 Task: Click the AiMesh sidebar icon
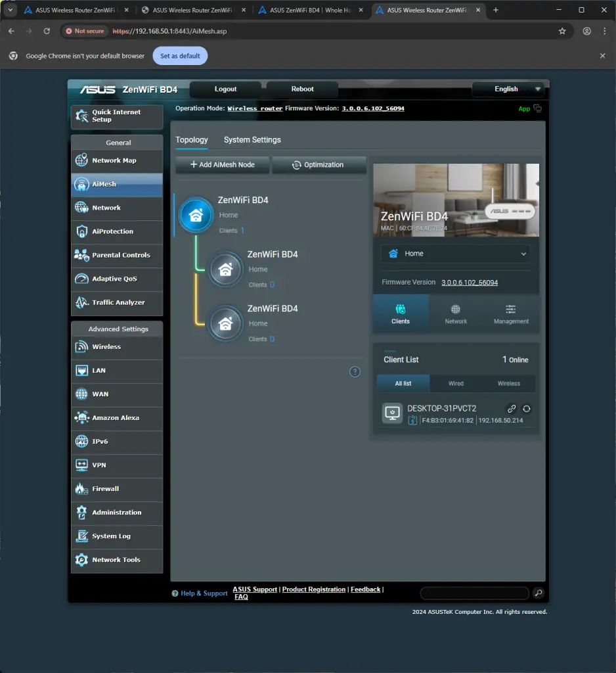[x=81, y=184]
